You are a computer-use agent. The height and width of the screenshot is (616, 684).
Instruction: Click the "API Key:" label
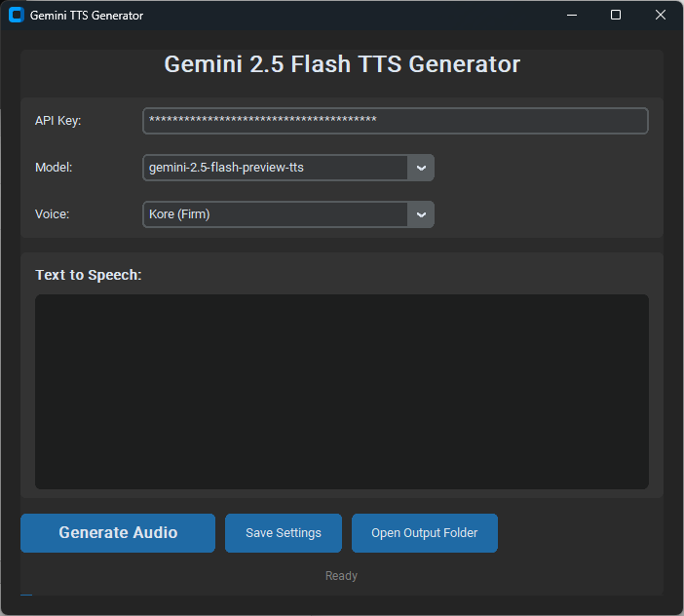58,121
